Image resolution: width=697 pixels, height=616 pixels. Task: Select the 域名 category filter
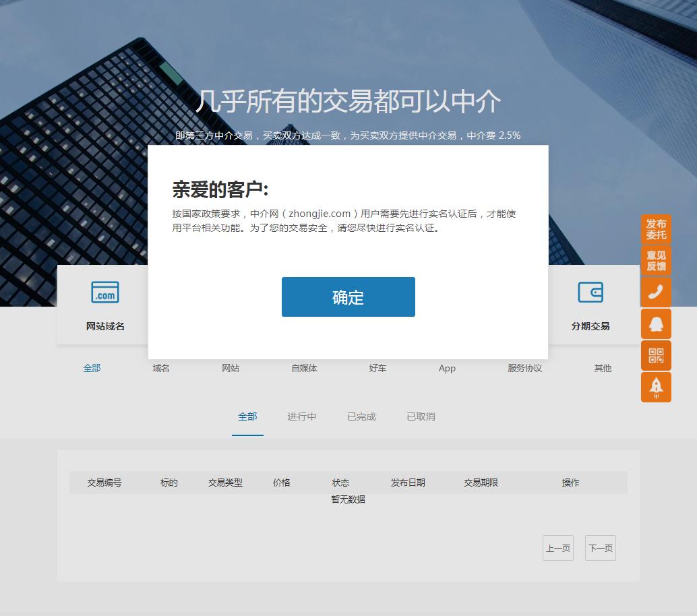pos(161,368)
